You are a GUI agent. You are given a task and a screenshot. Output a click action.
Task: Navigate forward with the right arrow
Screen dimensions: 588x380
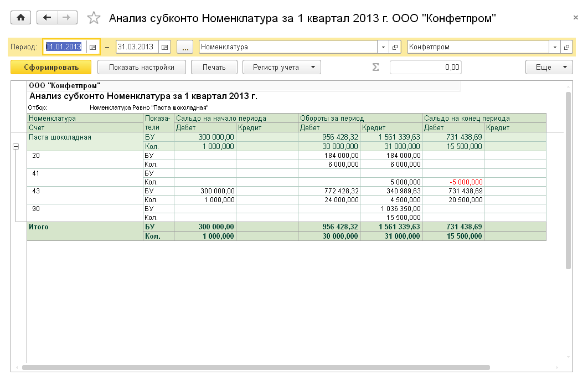pyautogui.click(x=67, y=18)
